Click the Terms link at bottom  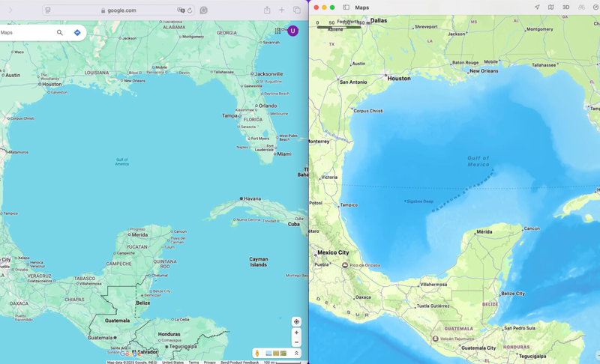click(x=193, y=363)
